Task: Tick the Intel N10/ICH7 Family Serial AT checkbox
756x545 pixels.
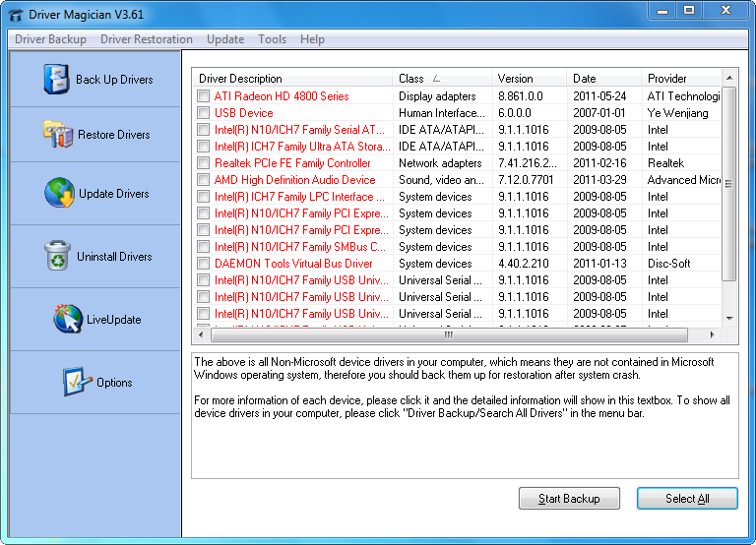Action: (204, 130)
